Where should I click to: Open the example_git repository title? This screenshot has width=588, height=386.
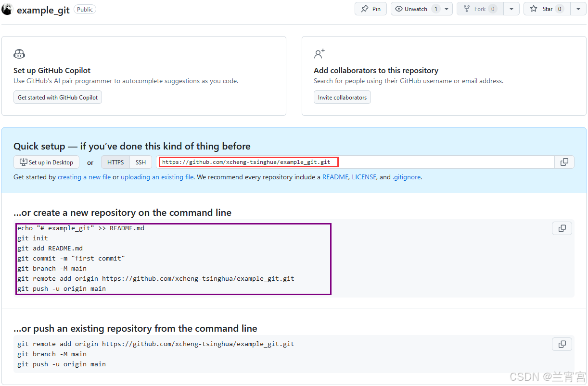pos(43,10)
